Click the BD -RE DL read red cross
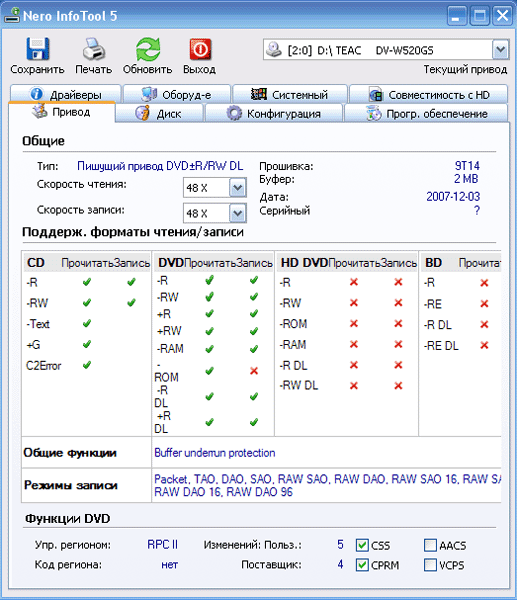 (x=484, y=345)
